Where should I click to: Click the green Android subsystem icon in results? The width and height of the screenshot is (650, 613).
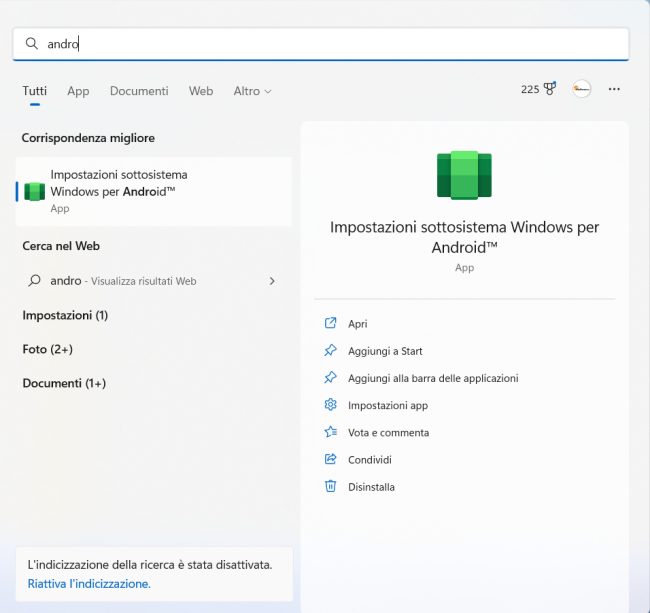[x=34, y=191]
